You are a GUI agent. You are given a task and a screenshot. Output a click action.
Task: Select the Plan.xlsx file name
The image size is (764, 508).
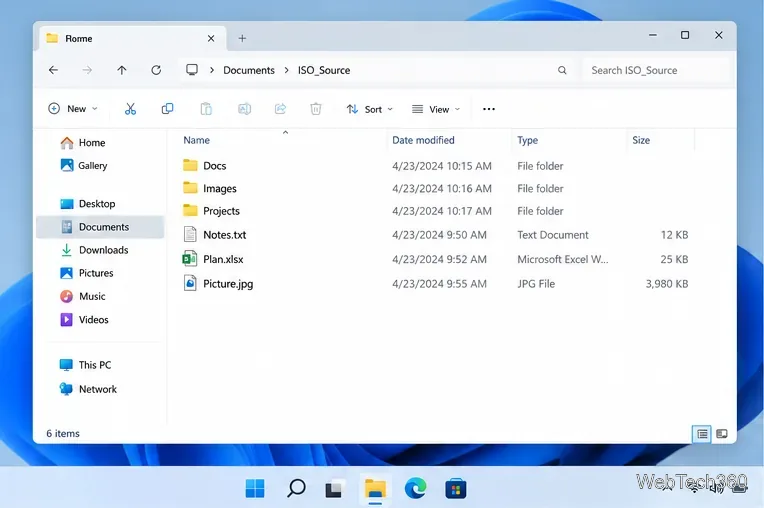pyautogui.click(x=223, y=259)
